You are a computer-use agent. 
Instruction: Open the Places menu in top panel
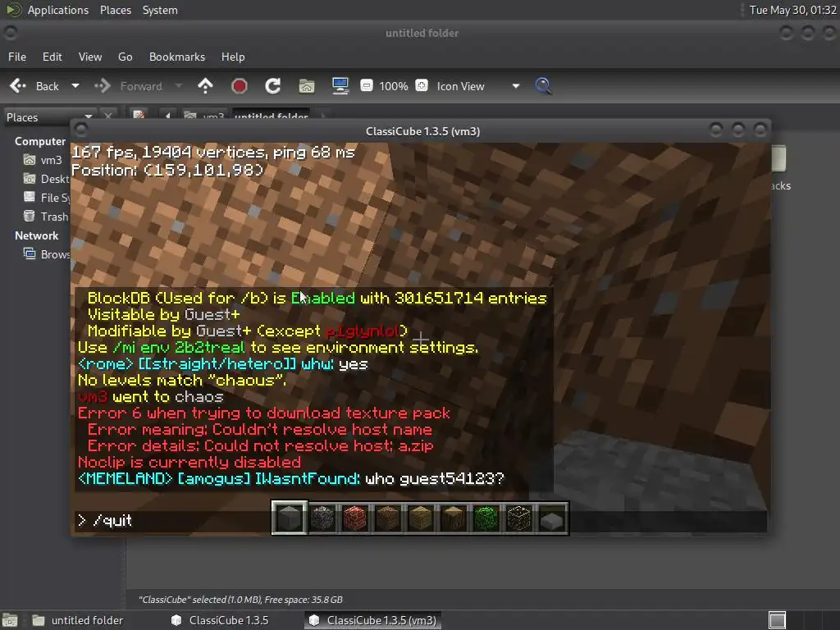116,10
